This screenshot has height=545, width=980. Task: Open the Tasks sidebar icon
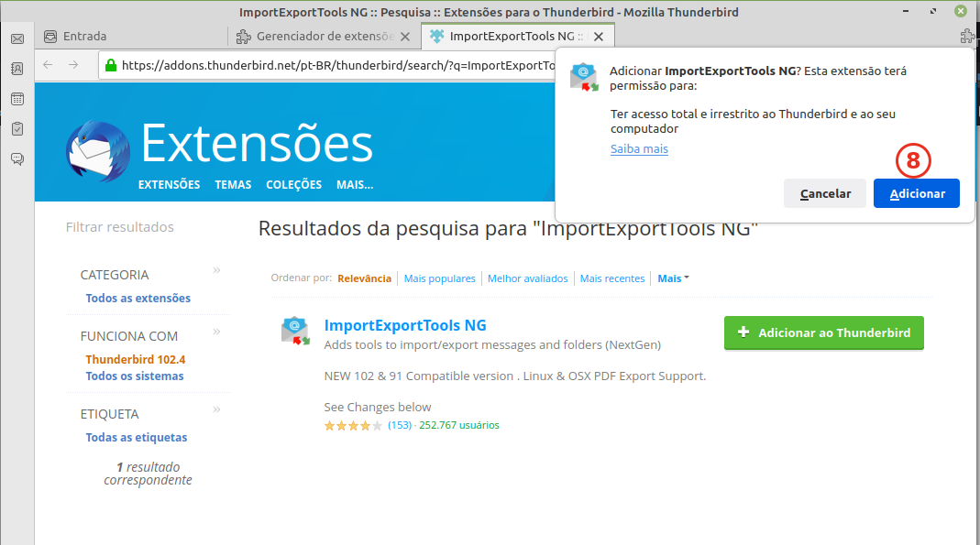click(x=17, y=128)
